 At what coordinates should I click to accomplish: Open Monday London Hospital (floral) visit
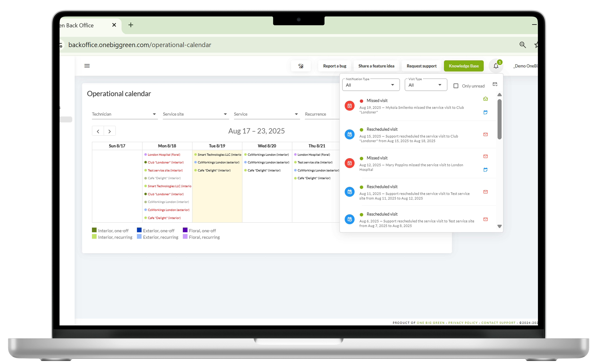point(164,155)
